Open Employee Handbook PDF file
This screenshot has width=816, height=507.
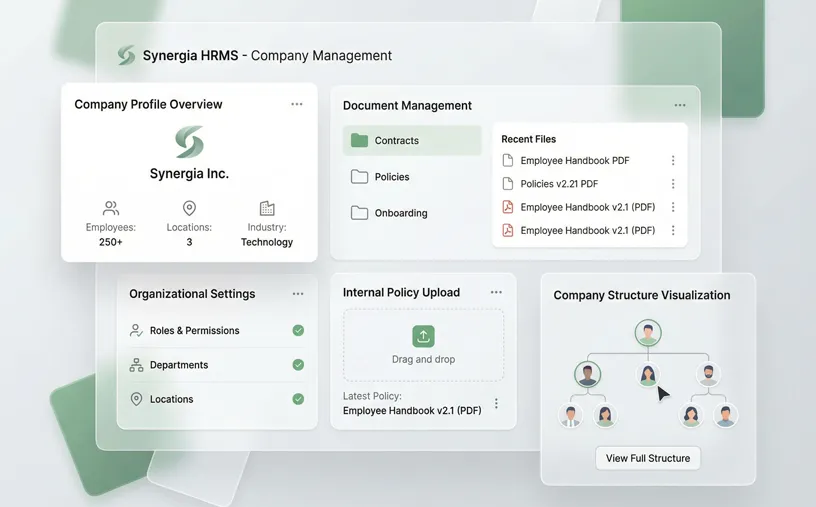point(575,160)
